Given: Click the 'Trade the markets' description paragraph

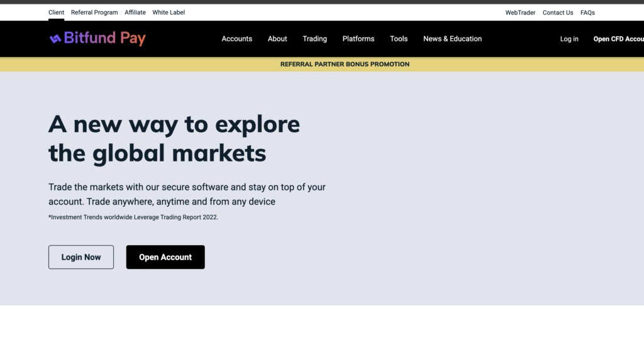Looking at the screenshot, I should [187, 194].
